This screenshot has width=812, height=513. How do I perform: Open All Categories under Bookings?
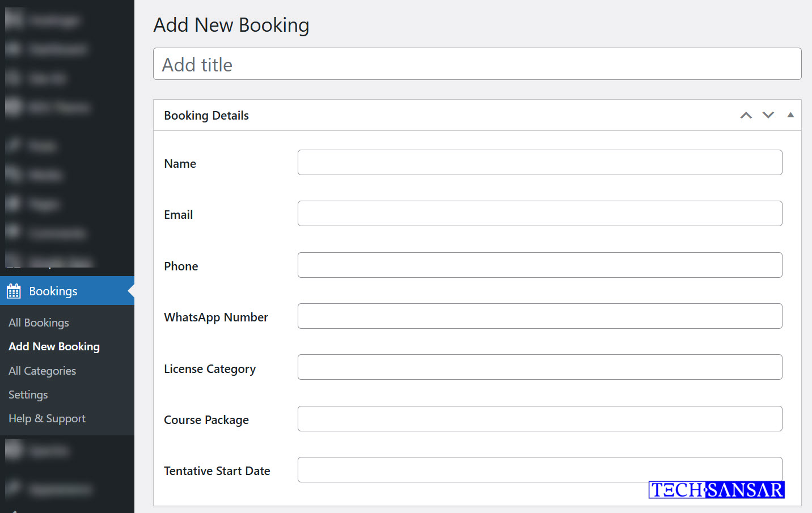pyautogui.click(x=42, y=371)
